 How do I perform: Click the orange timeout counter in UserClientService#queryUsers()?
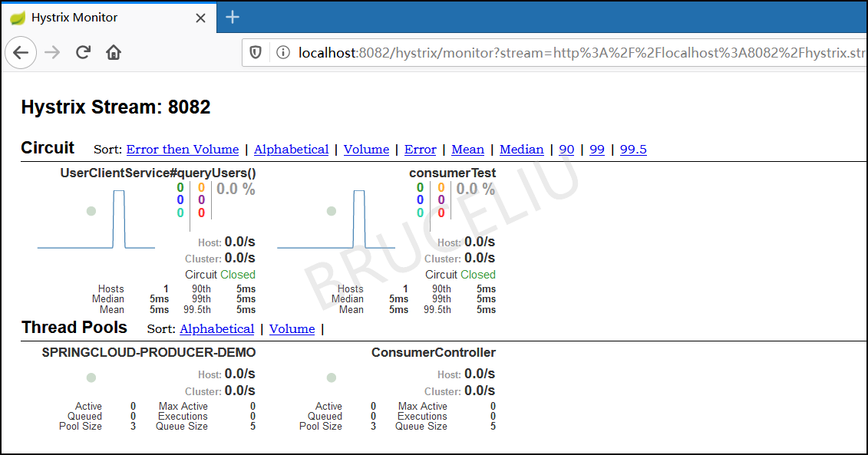(202, 188)
